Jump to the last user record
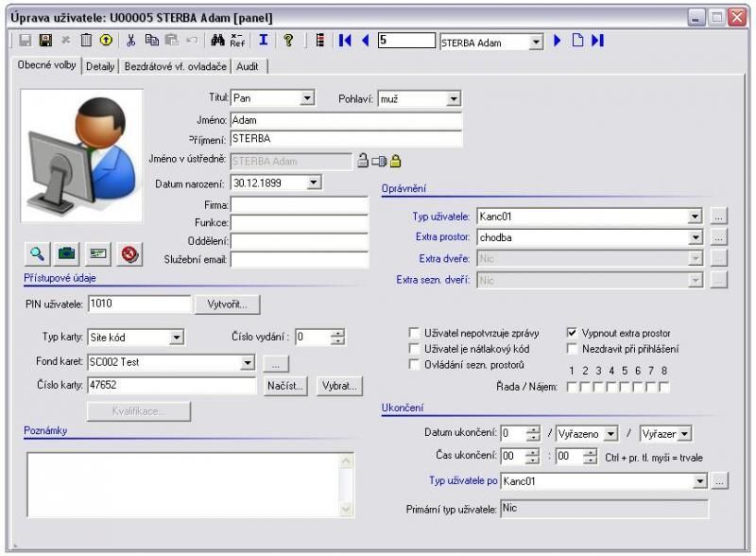This screenshot has width=756, height=556. coord(598,42)
